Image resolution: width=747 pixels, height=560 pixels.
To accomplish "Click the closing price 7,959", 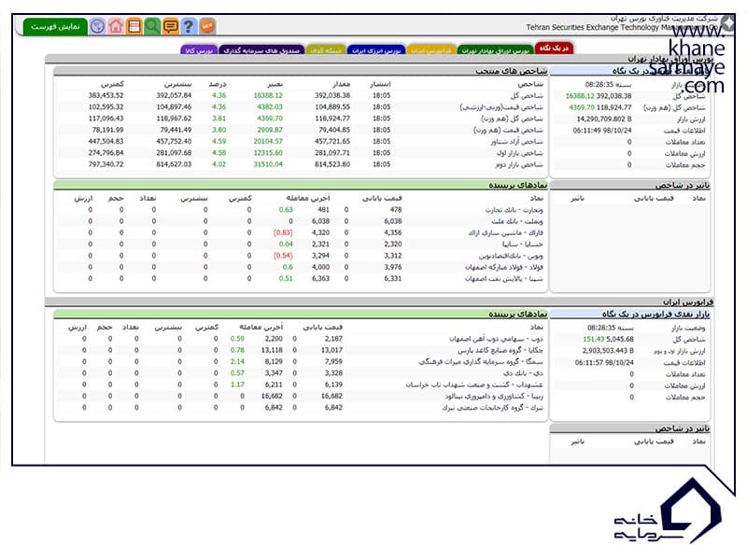I will [x=333, y=362].
